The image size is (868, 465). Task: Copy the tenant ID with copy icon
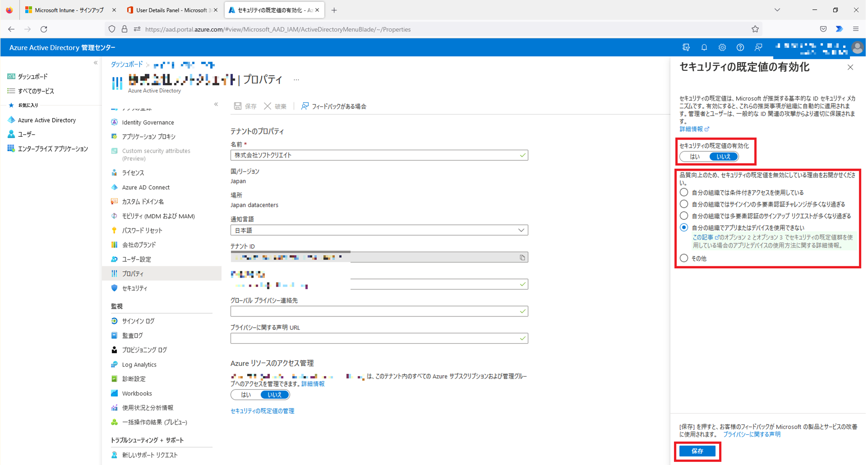pos(522,257)
